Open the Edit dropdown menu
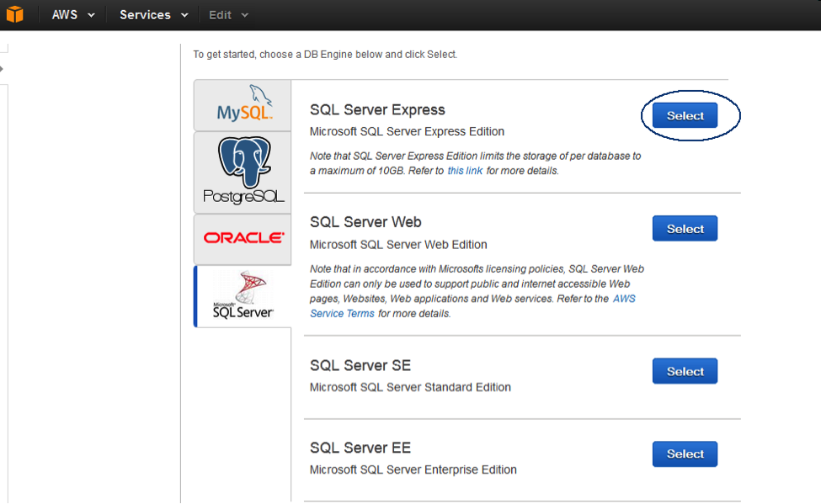This screenshot has width=821, height=504. (x=228, y=14)
